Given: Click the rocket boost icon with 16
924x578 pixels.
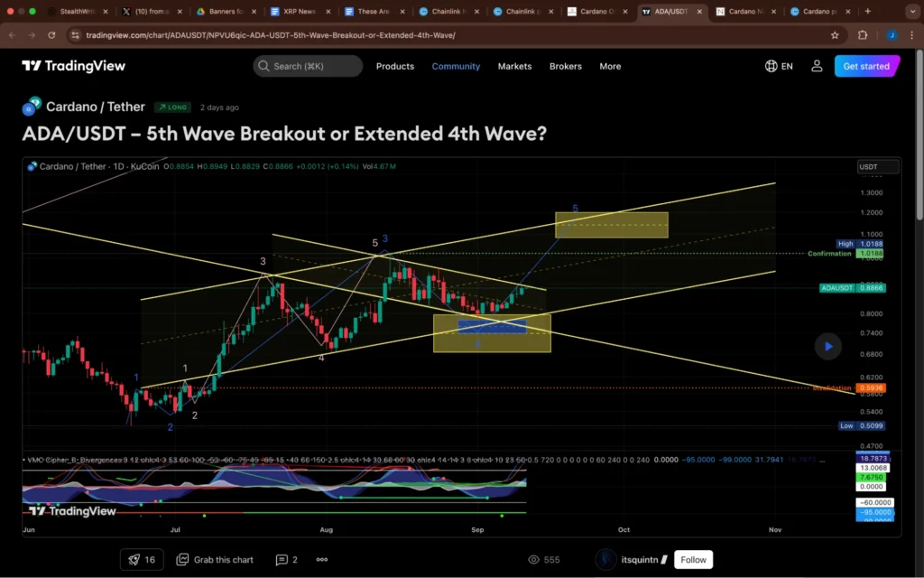Looking at the screenshot, I should point(142,560).
